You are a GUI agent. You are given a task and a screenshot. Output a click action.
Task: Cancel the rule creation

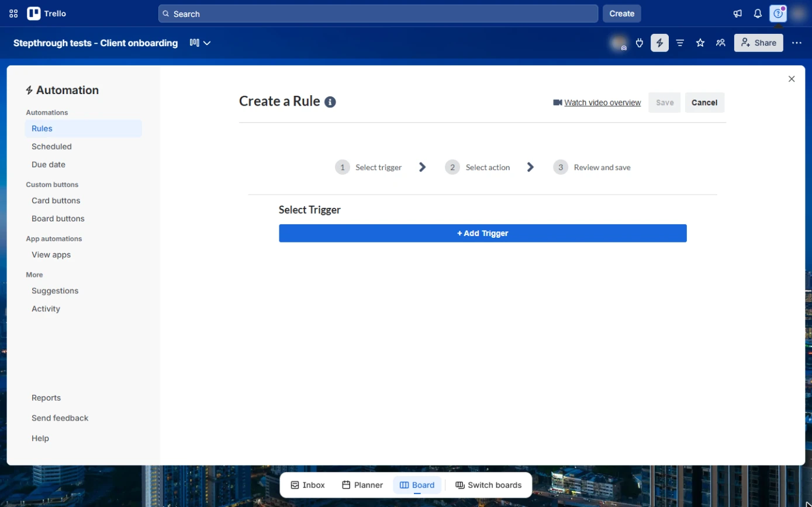tap(704, 103)
